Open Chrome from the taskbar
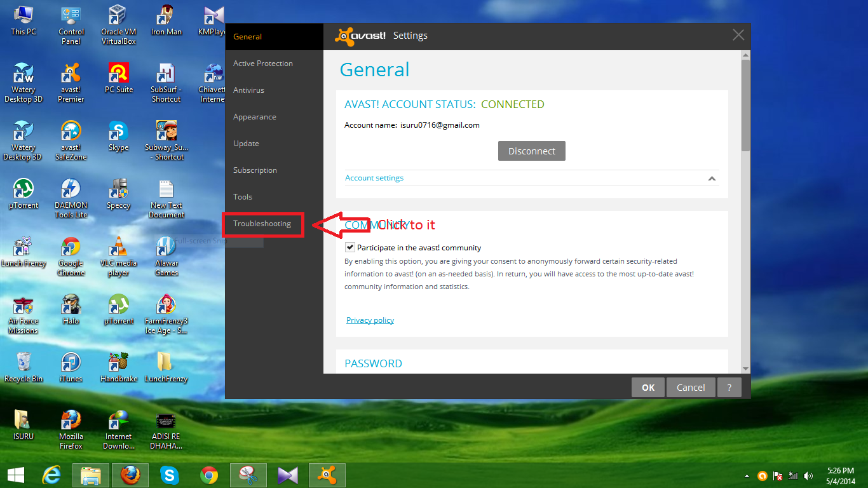 pos(209,475)
